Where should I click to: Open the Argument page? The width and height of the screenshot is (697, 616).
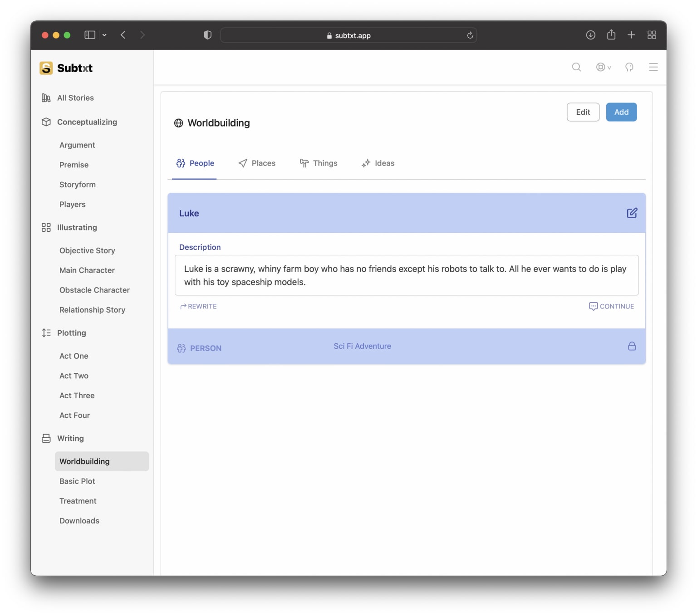point(77,145)
